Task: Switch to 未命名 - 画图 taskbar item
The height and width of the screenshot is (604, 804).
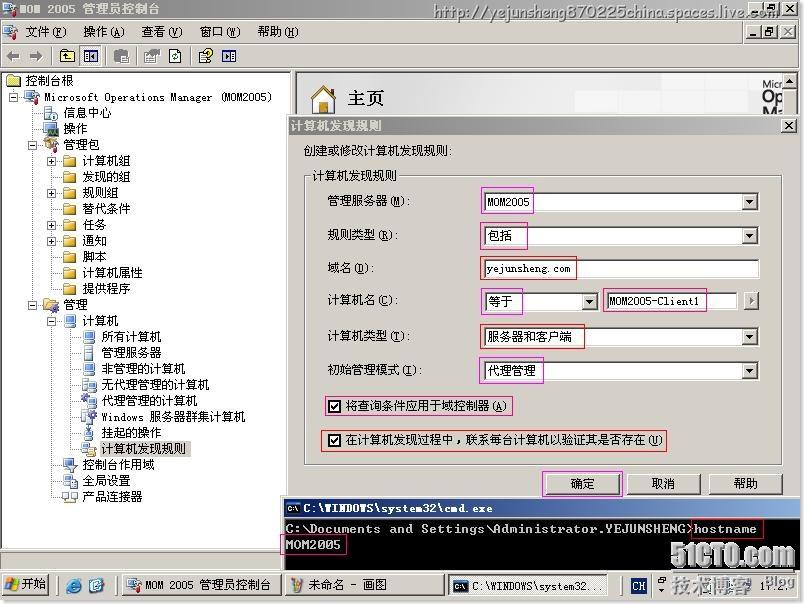Action: tap(364, 585)
